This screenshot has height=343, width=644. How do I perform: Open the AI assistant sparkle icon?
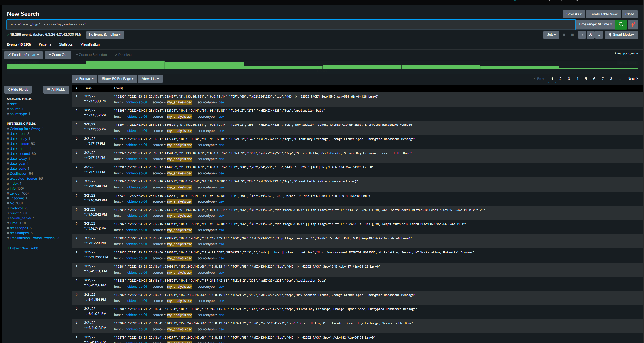633,24
